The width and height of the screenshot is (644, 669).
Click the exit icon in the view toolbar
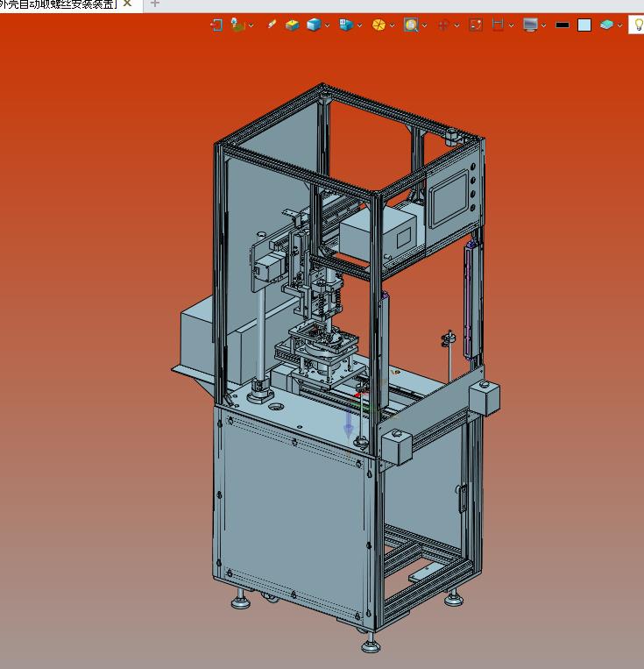point(216,25)
